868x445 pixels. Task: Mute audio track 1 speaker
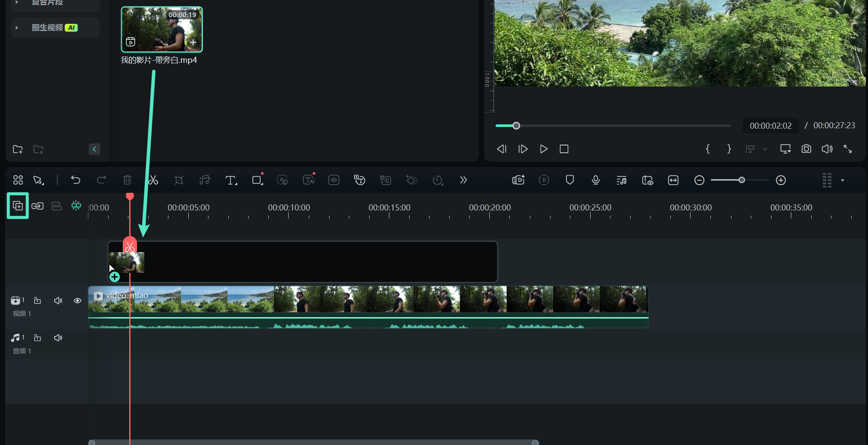pos(58,338)
